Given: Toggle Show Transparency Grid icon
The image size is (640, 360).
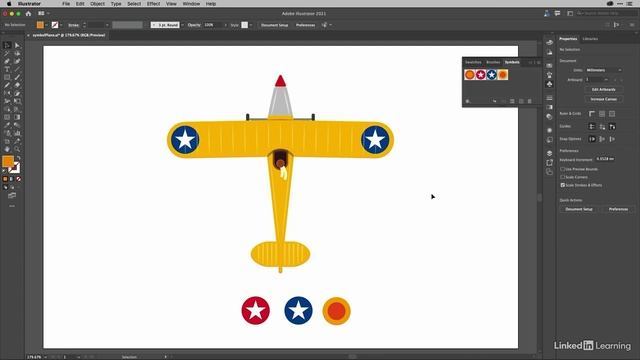Looking at the screenshot, I should point(612,114).
